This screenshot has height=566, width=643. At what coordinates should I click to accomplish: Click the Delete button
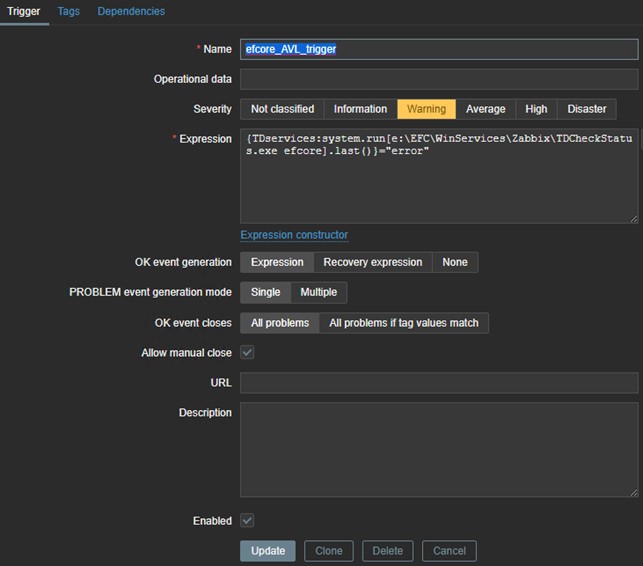coord(387,551)
